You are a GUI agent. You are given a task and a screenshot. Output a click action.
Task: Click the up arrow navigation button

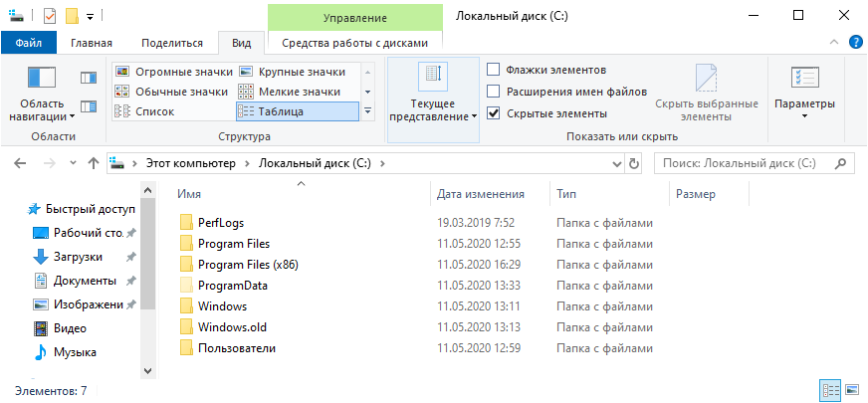(x=93, y=162)
